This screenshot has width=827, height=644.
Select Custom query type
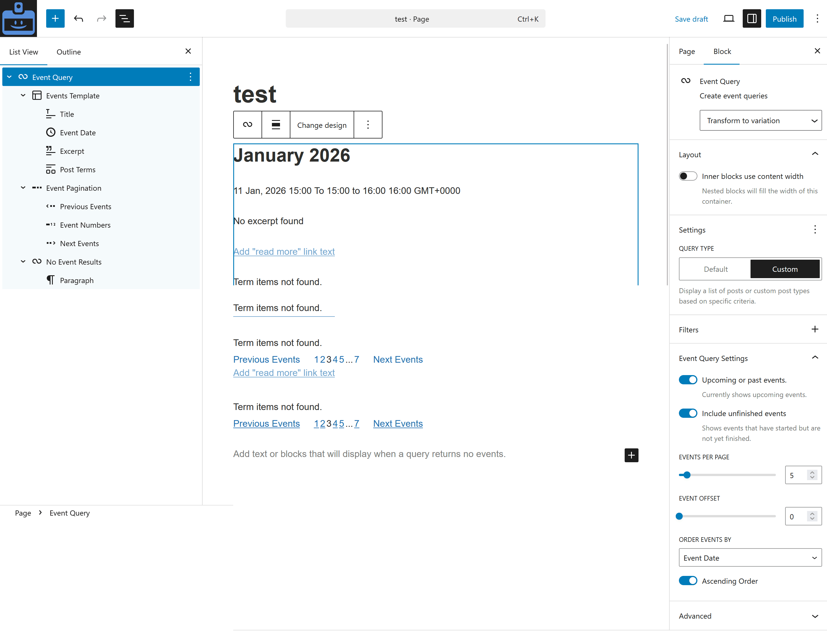785,269
